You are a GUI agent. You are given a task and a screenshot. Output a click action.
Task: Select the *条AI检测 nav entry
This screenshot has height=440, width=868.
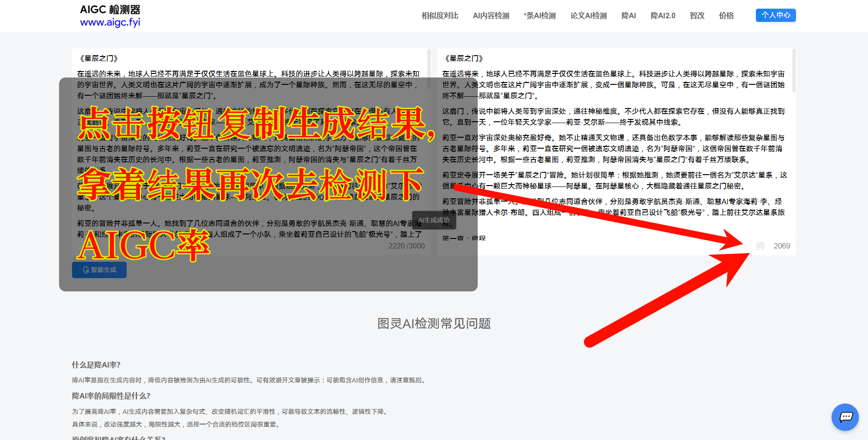click(539, 15)
